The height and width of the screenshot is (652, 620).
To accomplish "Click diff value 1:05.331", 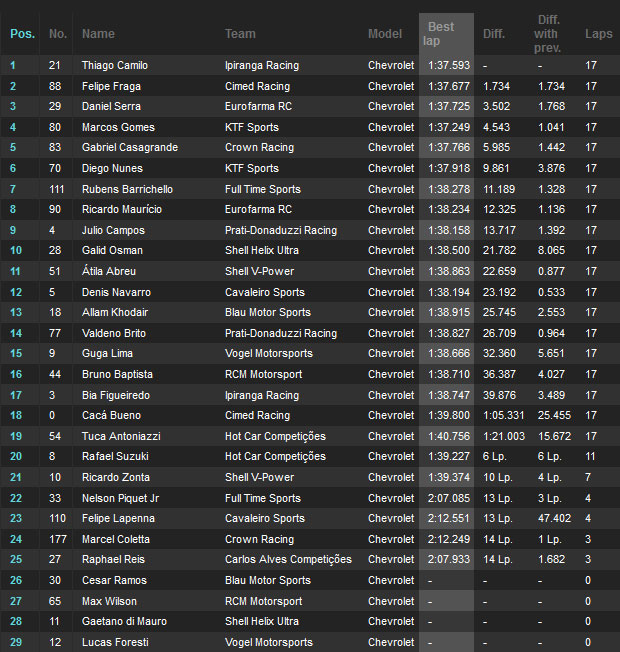I will coord(504,415).
